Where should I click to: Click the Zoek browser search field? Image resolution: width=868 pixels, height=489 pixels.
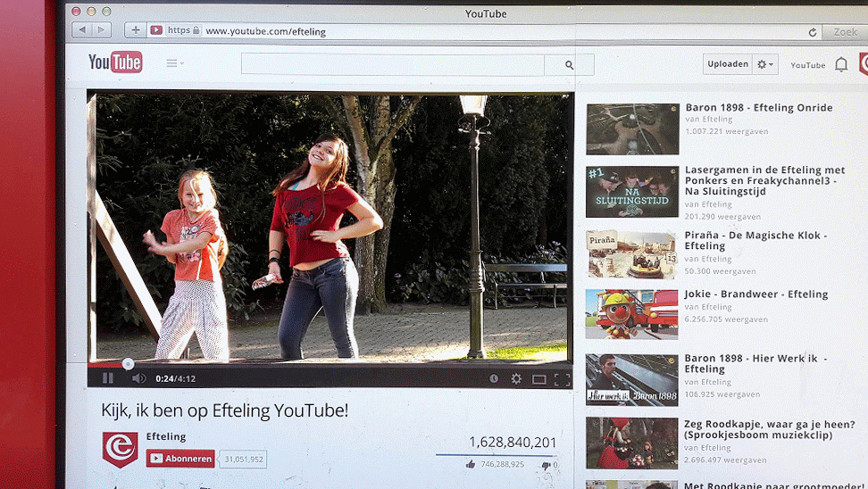click(x=846, y=32)
